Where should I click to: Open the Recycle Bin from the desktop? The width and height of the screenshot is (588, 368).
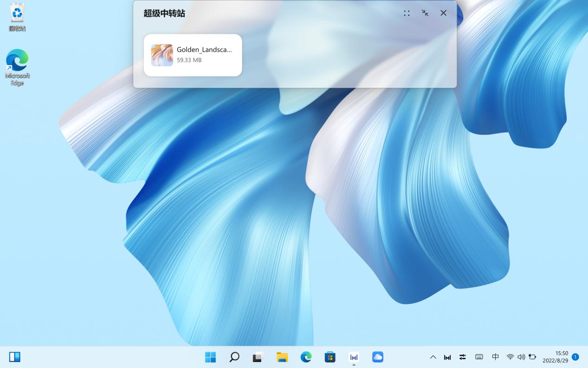tap(17, 16)
